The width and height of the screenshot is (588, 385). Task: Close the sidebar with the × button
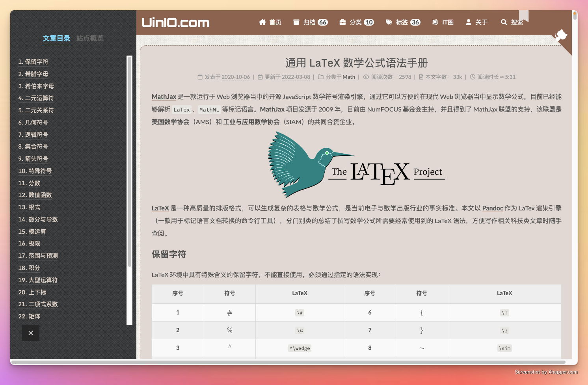coord(31,333)
